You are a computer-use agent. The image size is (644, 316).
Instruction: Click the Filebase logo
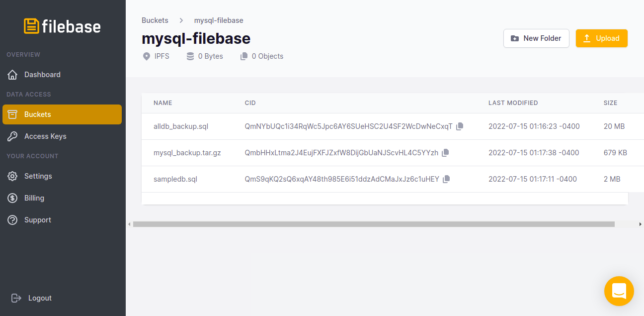point(63,26)
